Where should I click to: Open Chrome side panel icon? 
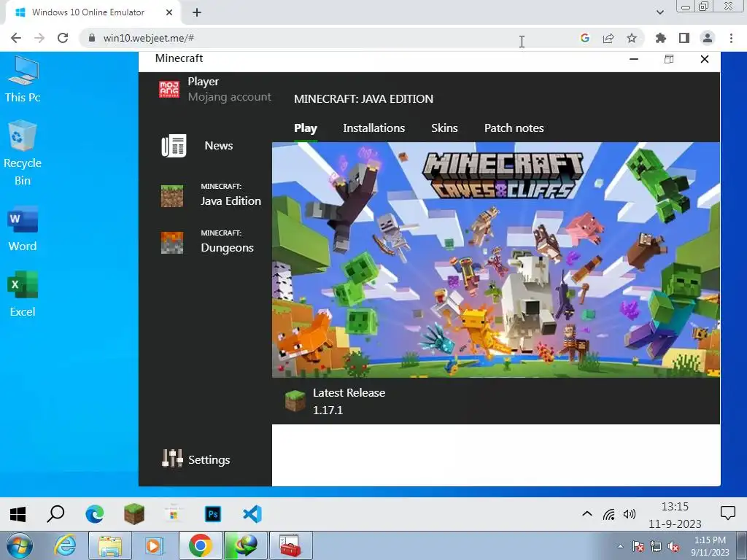tap(684, 38)
